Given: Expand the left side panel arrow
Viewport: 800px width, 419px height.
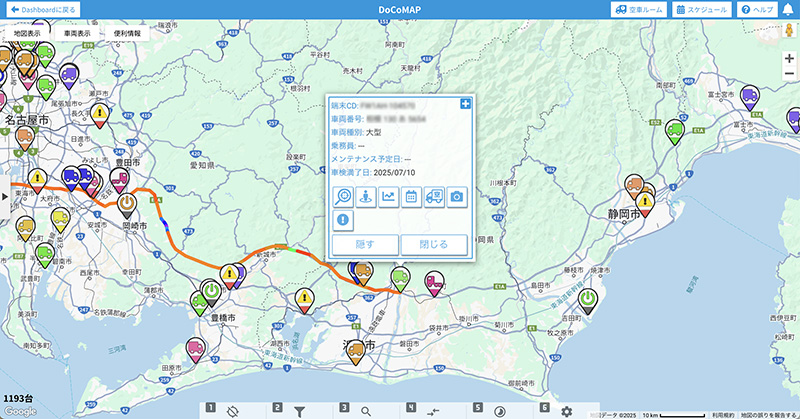Looking at the screenshot, I should click(4, 196).
